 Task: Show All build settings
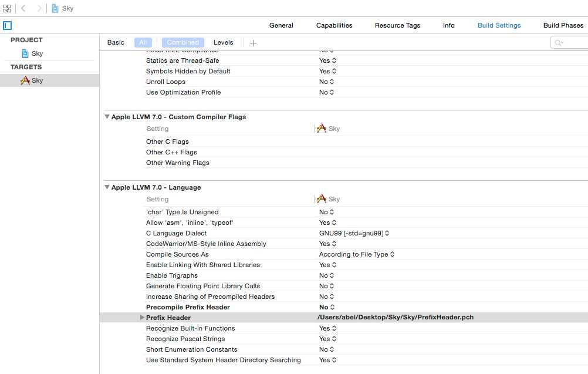(x=143, y=42)
